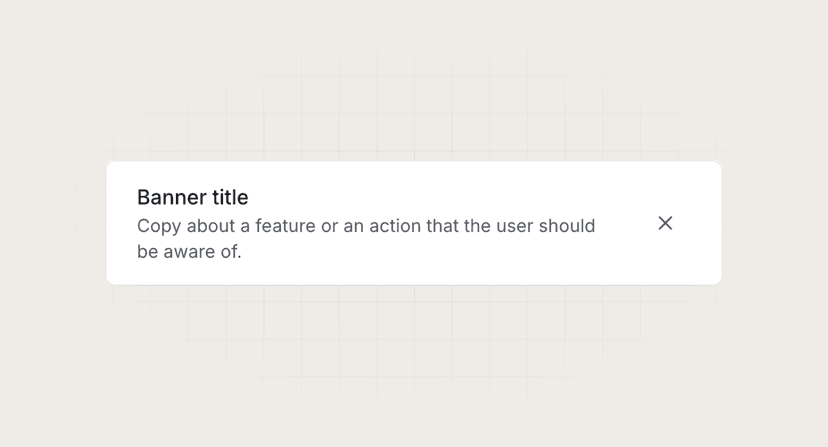
Task: Click the grid background above the banner
Action: (x=414, y=110)
